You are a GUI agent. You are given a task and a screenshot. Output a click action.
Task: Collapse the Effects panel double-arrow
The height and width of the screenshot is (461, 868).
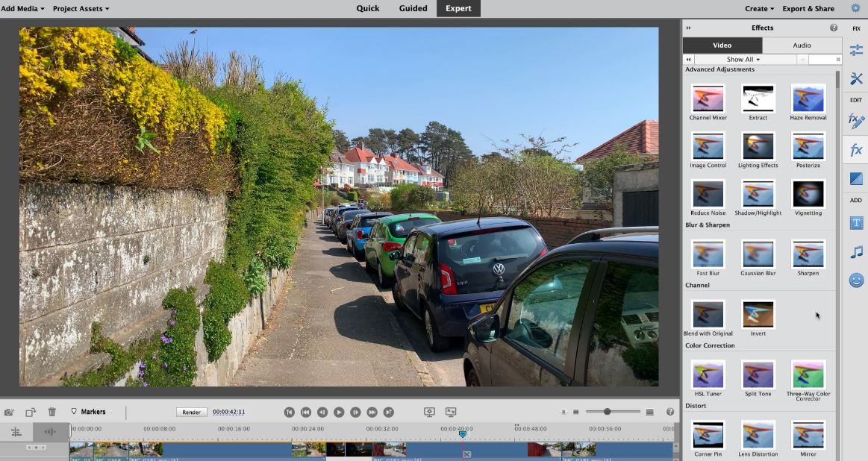click(x=689, y=28)
